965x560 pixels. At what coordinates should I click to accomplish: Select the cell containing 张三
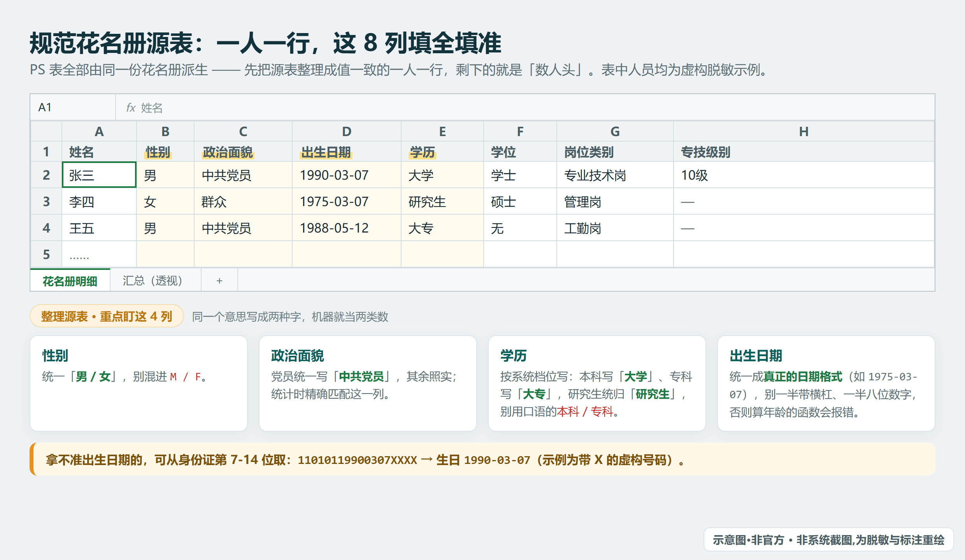click(99, 175)
